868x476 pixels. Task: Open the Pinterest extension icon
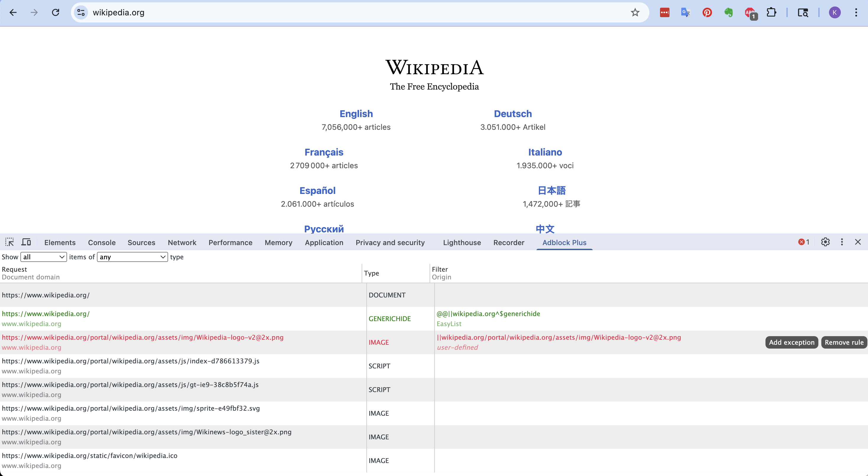[x=707, y=13]
